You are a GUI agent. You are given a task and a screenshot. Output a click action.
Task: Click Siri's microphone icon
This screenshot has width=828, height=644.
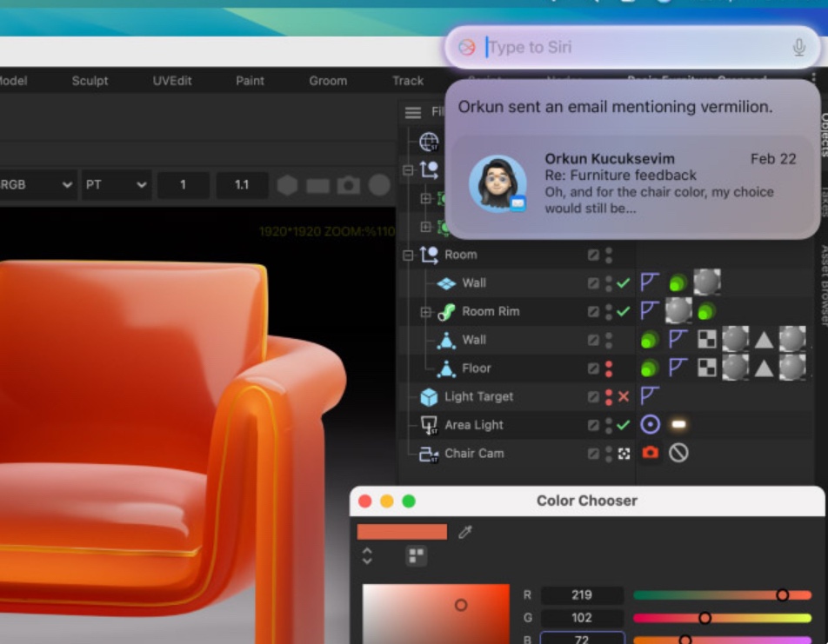(799, 49)
